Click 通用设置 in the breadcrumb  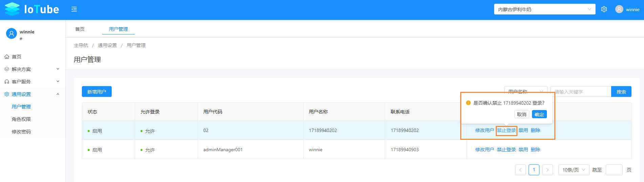click(x=107, y=45)
